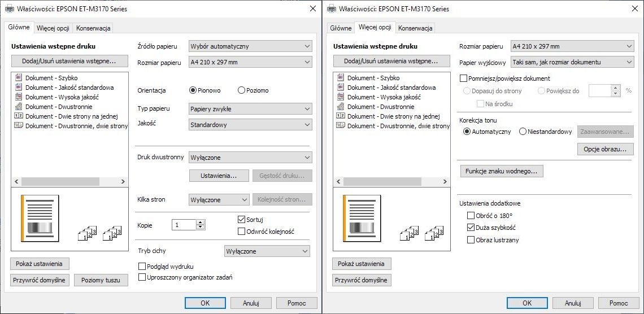Click Anuluj in the right window
Viewport: 644px width, 314px height.
(573, 303)
